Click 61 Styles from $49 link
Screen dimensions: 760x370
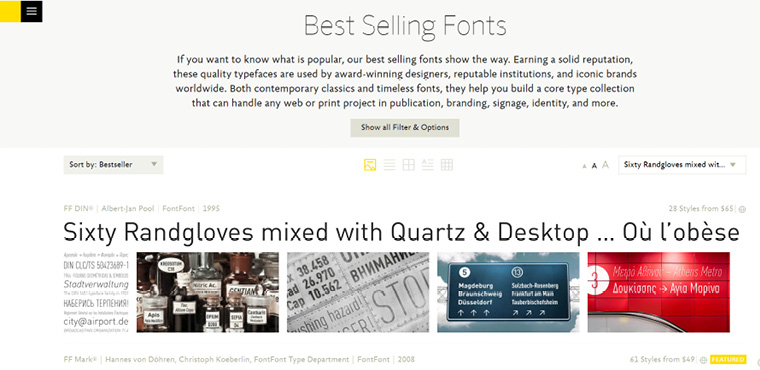[x=662, y=359]
